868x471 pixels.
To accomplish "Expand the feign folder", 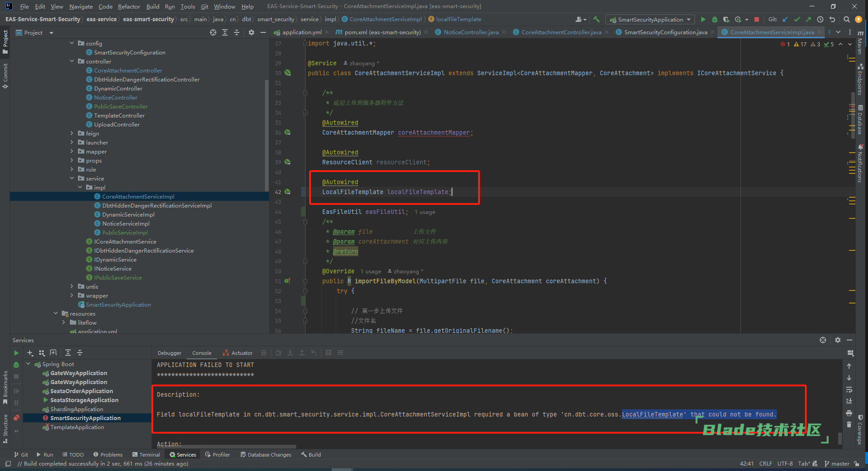I will [72, 133].
